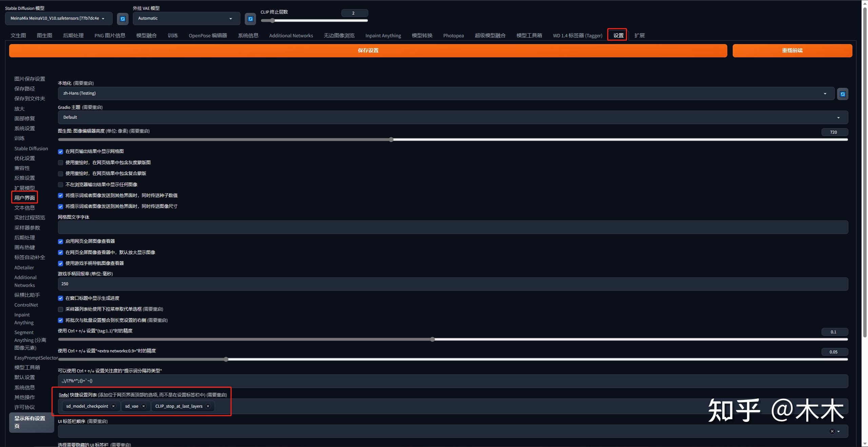Open the ControlNet settings section
The image size is (868, 447).
tap(26, 305)
